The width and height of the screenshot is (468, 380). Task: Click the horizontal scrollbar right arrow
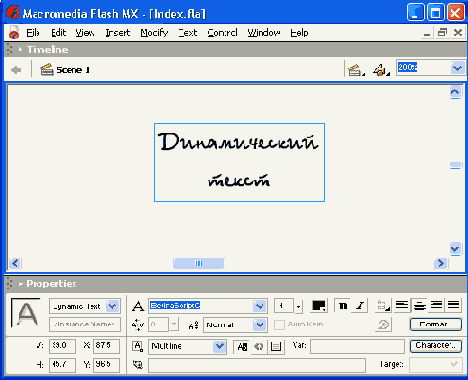pos(440,263)
